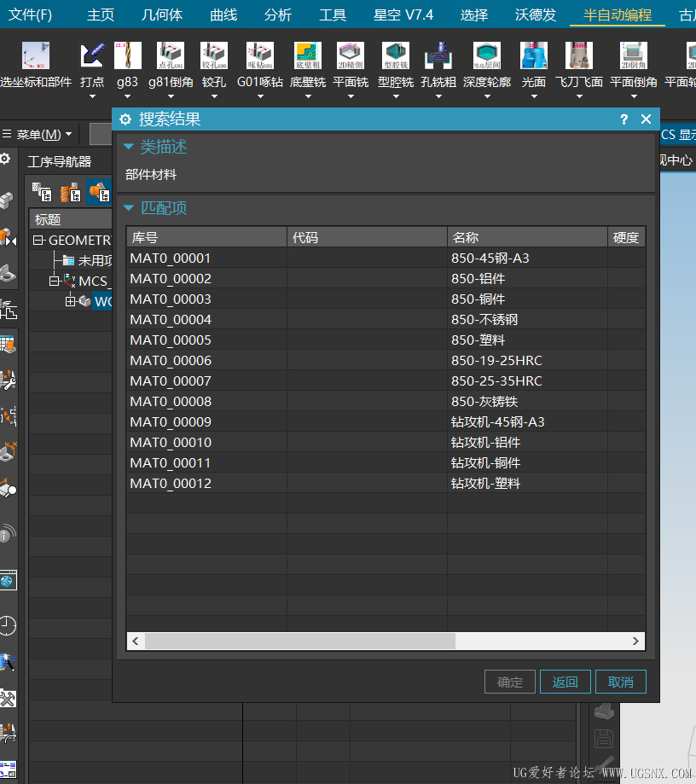Image resolution: width=696 pixels, height=784 pixels.
Task: Open the 文件(F) menu
Action: (x=30, y=15)
